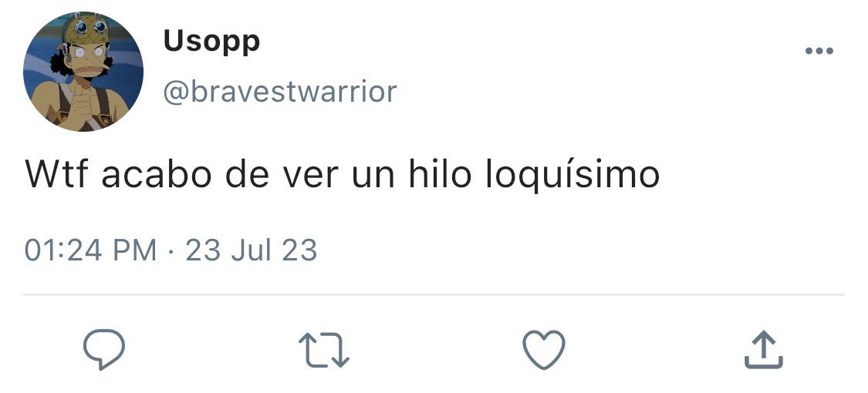
Task: Toggle the heart to favorite this tweet
Action: 544,349
